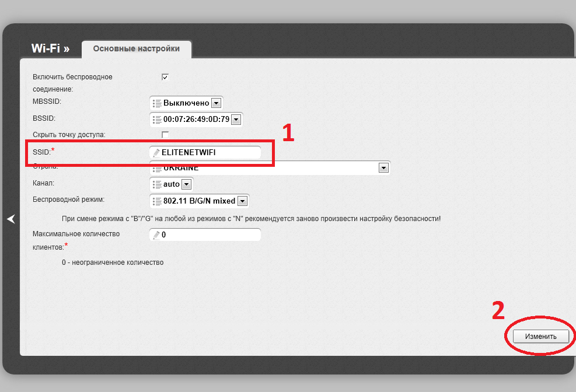Open the wireless mode dropdown arrow
Screen dimensions: 576x392
242,201
